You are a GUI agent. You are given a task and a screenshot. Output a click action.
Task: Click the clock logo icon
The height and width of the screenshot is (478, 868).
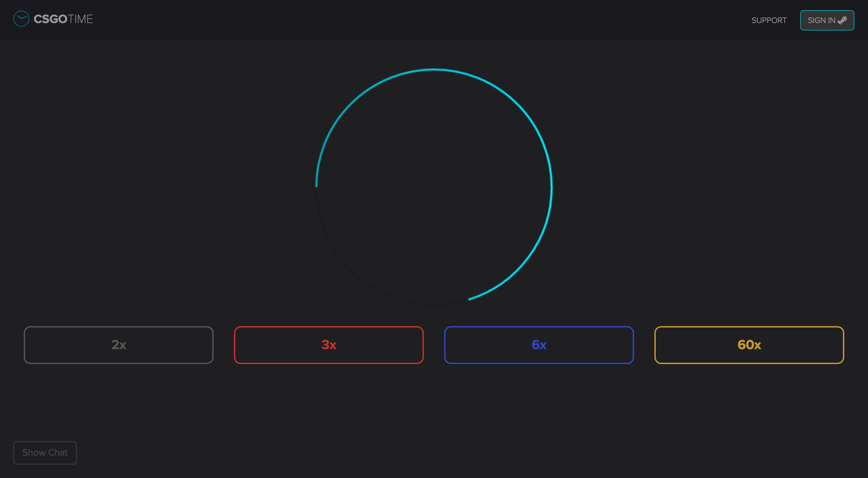(x=21, y=19)
